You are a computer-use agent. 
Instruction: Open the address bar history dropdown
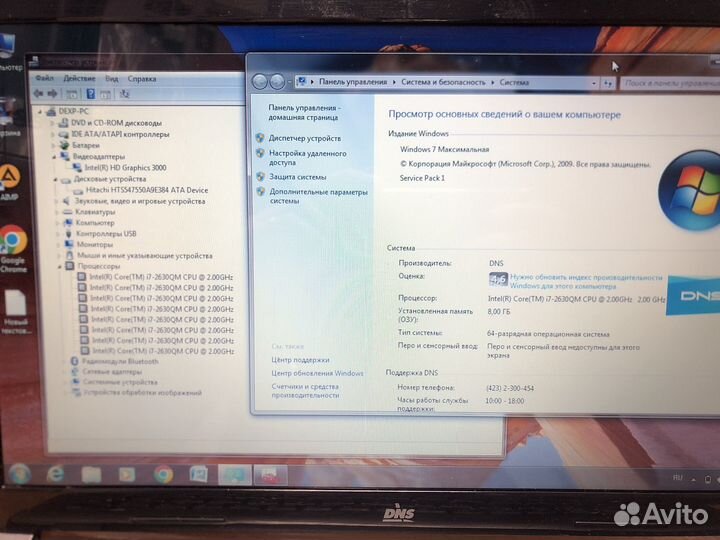pos(594,84)
